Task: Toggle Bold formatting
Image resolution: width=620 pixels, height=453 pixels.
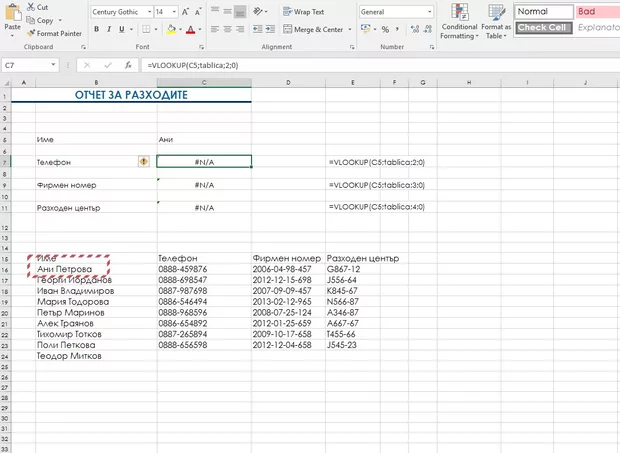Action: click(x=96, y=29)
